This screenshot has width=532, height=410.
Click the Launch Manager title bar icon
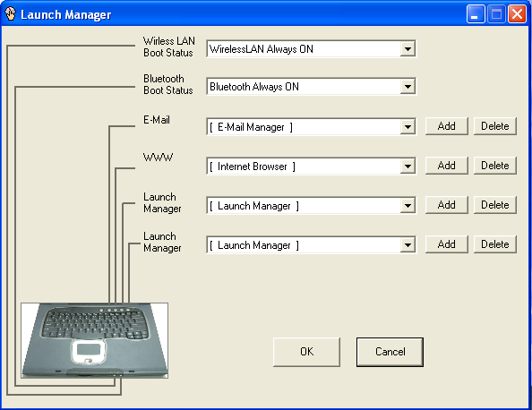[x=10, y=14]
